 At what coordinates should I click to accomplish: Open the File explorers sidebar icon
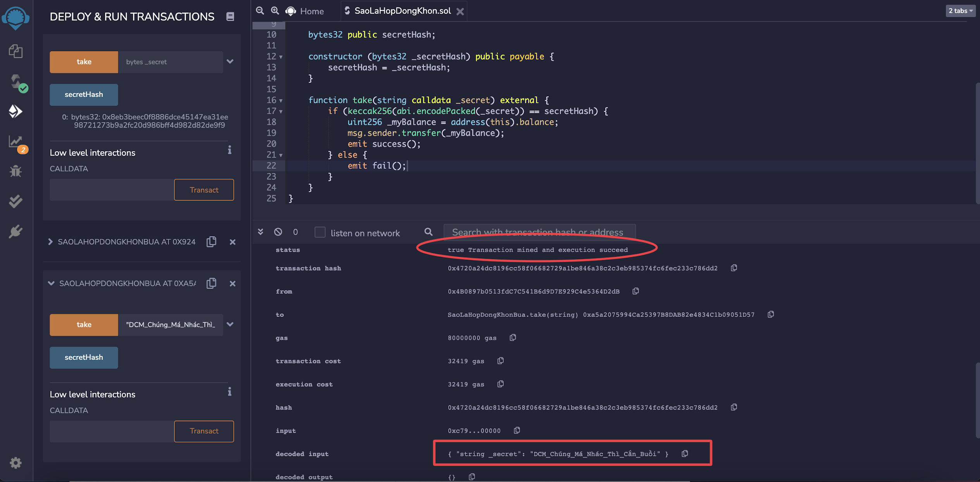point(16,51)
